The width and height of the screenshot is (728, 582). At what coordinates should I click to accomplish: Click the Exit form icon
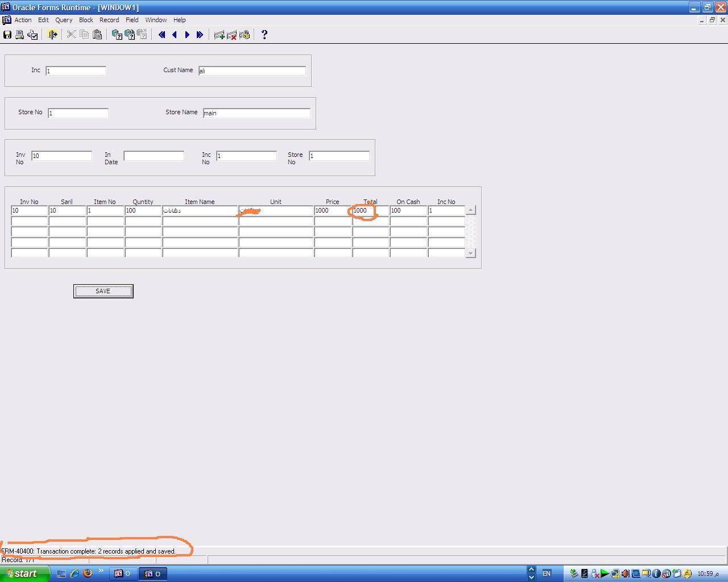point(52,35)
